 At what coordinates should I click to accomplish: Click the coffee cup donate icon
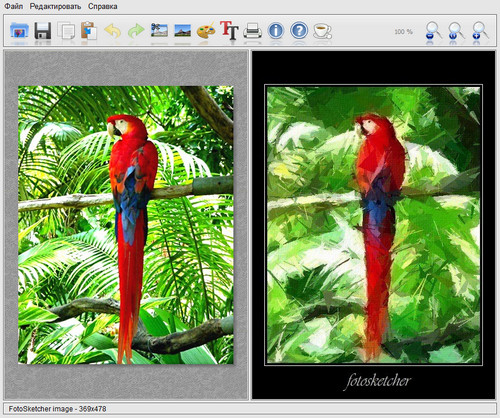[322, 31]
